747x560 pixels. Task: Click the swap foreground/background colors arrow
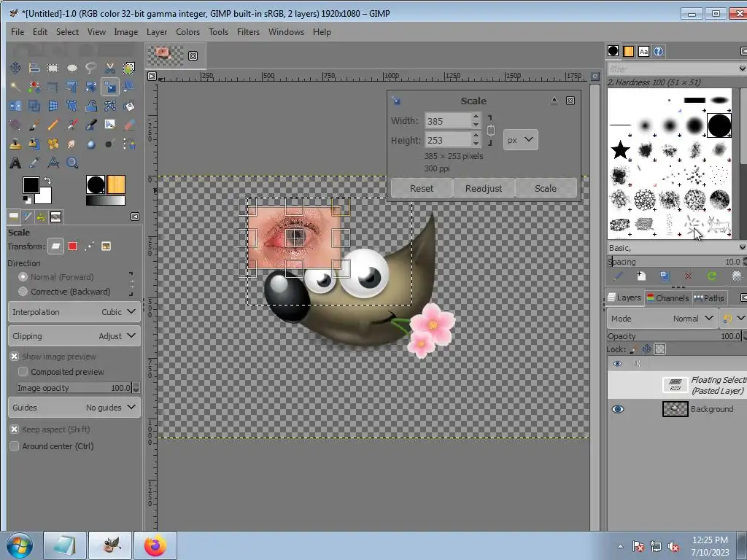(47, 181)
